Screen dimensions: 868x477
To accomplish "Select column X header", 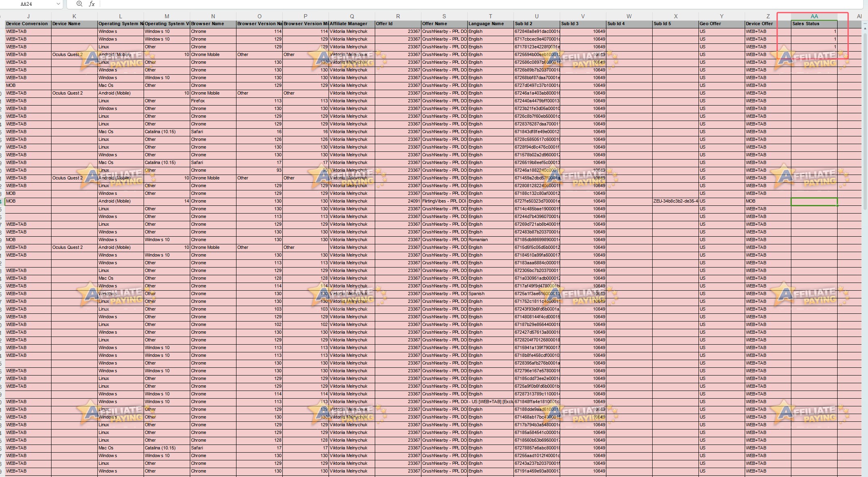I will click(x=675, y=16).
